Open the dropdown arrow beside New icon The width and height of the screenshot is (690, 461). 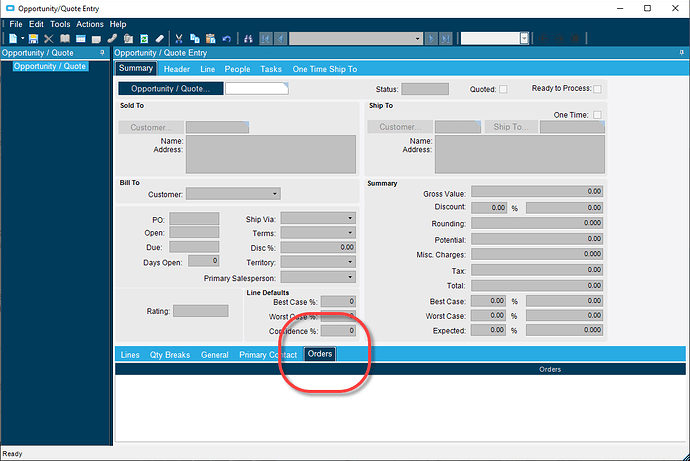pyautogui.click(x=22, y=38)
